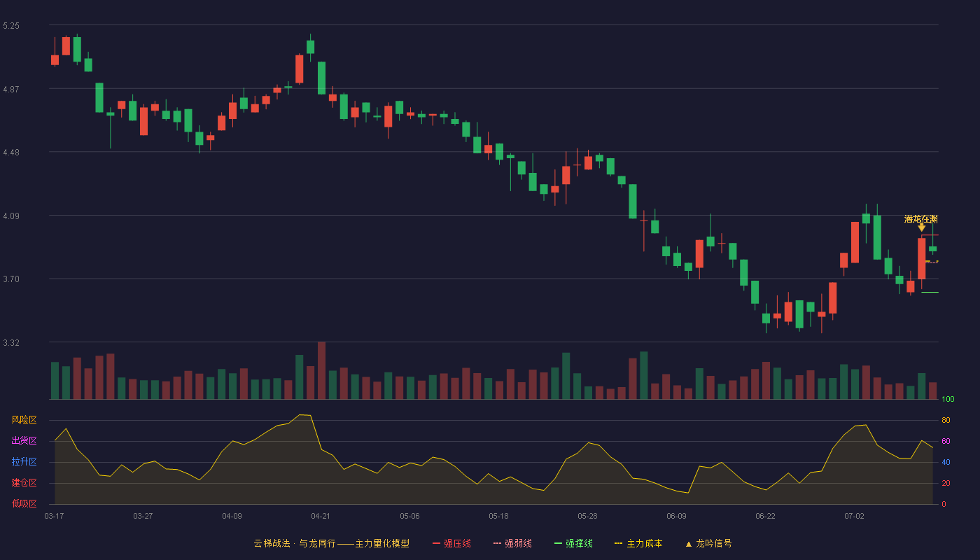Toggle the 强压线 legend entry
980x560 pixels.
click(x=451, y=543)
